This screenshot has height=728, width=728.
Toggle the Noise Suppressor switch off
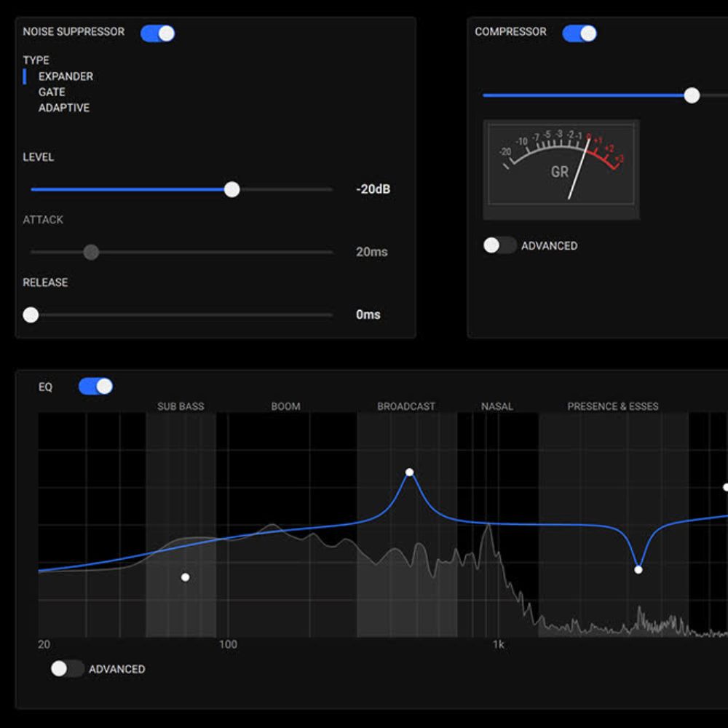click(x=157, y=33)
